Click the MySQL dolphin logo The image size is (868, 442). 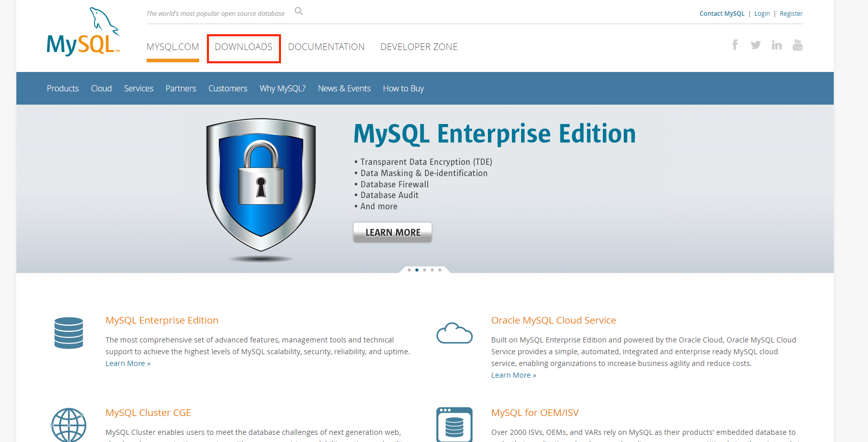[83, 32]
